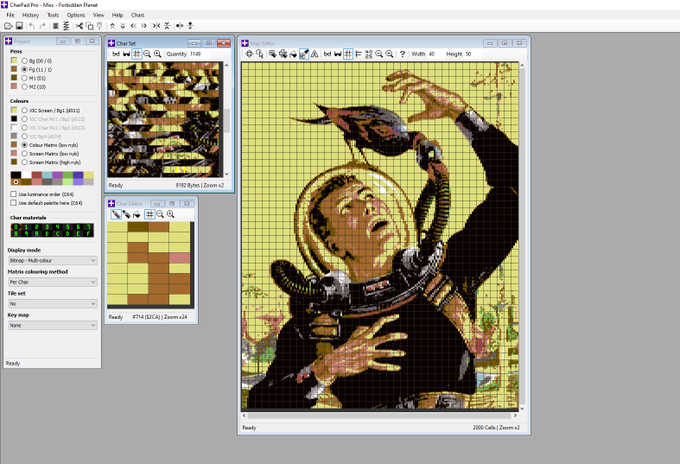Click the Flip vertical icon in the main toolbar

tap(167, 26)
